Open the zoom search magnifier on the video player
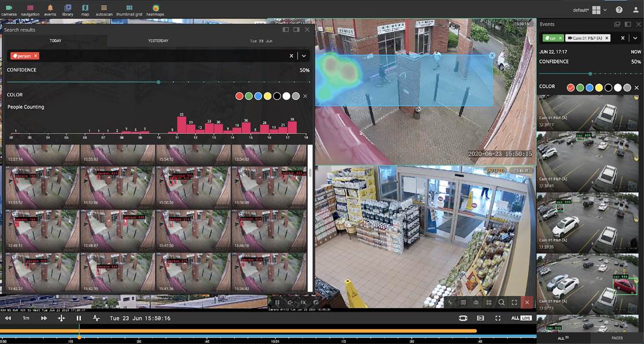 click(x=501, y=302)
